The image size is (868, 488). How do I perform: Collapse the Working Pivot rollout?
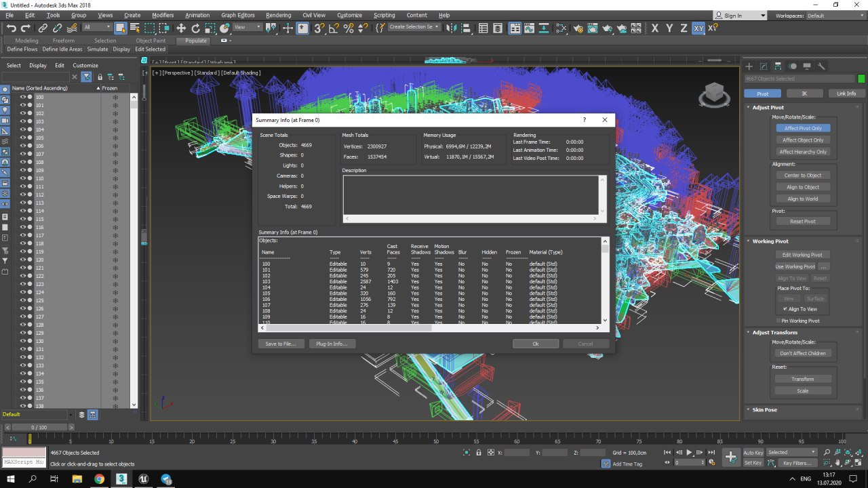click(x=770, y=241)
